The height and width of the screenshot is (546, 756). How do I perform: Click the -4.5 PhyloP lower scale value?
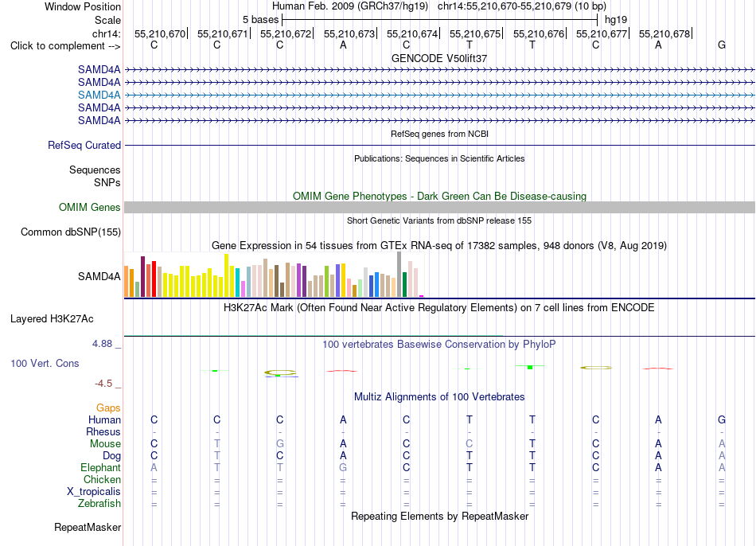[103, 384]
